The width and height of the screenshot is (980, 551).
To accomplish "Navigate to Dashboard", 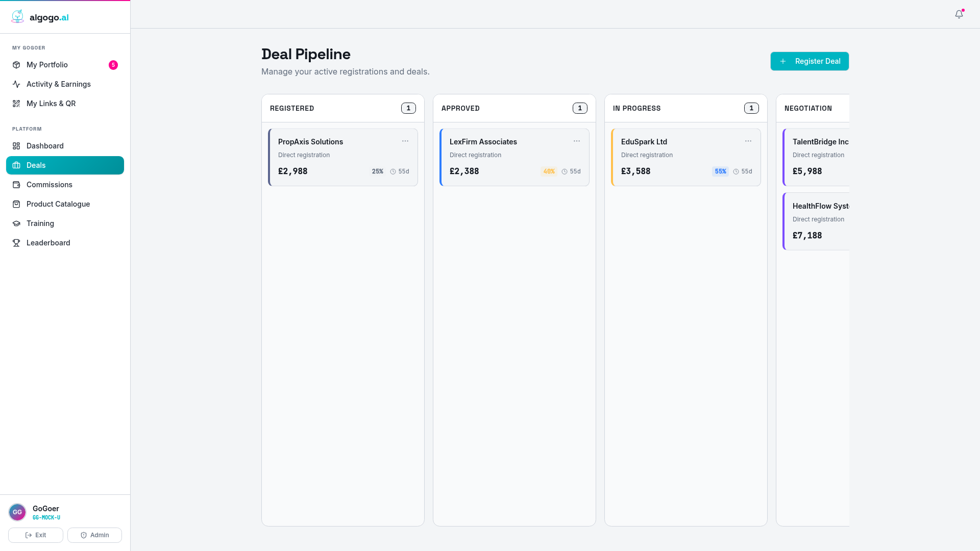I will tap(65, 146).
